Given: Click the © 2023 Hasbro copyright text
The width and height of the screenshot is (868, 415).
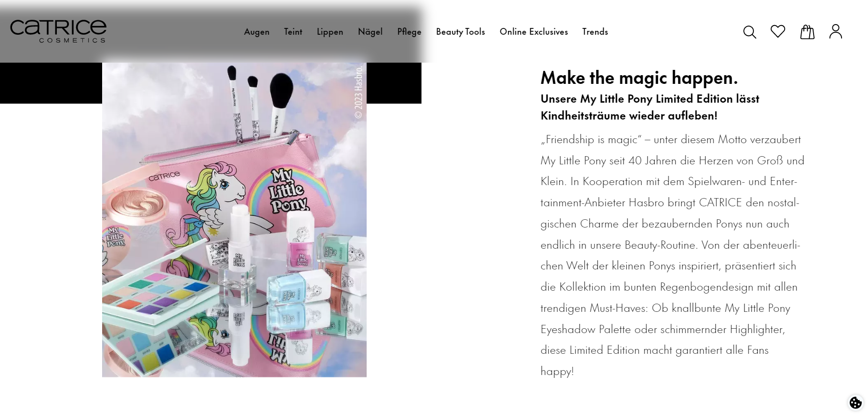Looking at the screenshot, I should (358, 93).
